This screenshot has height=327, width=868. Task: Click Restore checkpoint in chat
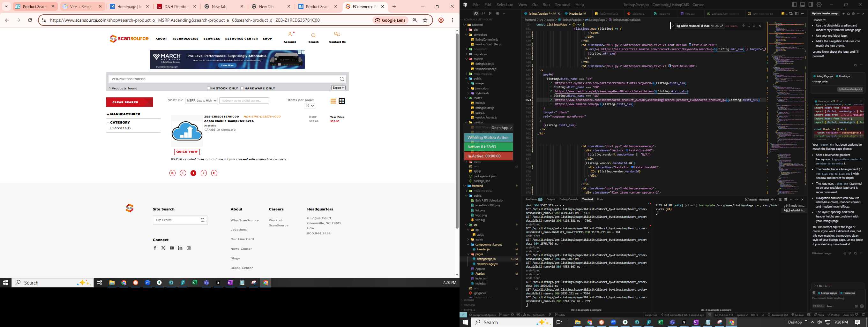850,89
